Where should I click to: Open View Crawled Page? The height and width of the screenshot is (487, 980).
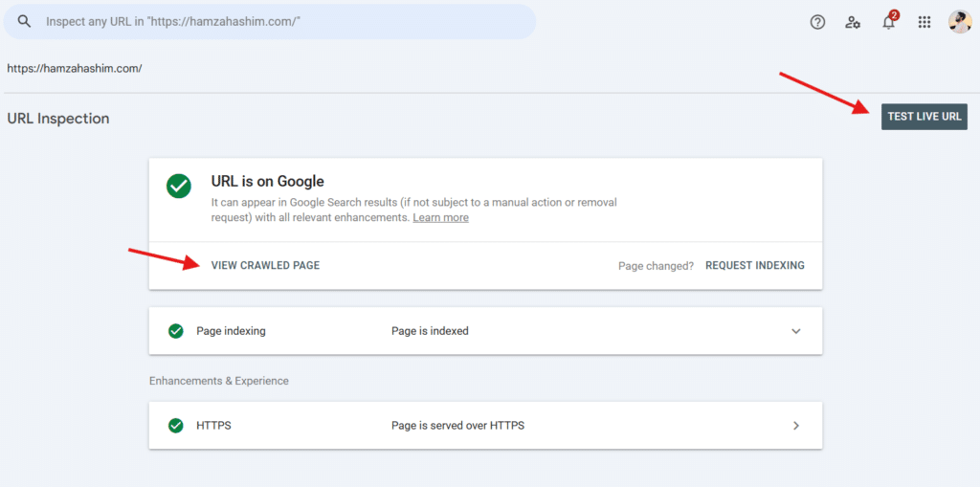coord(266,265)
